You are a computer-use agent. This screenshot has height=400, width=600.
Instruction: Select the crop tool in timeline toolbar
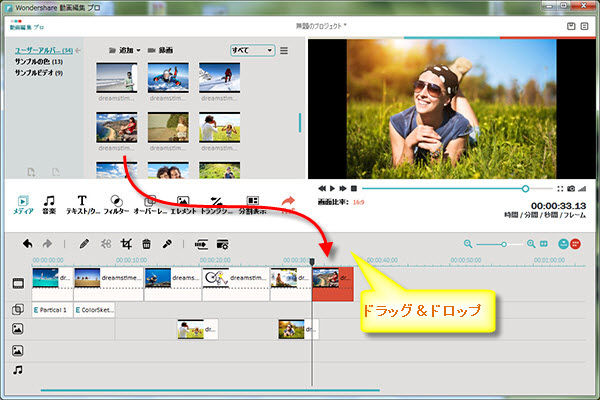click(x=126, y=243)
